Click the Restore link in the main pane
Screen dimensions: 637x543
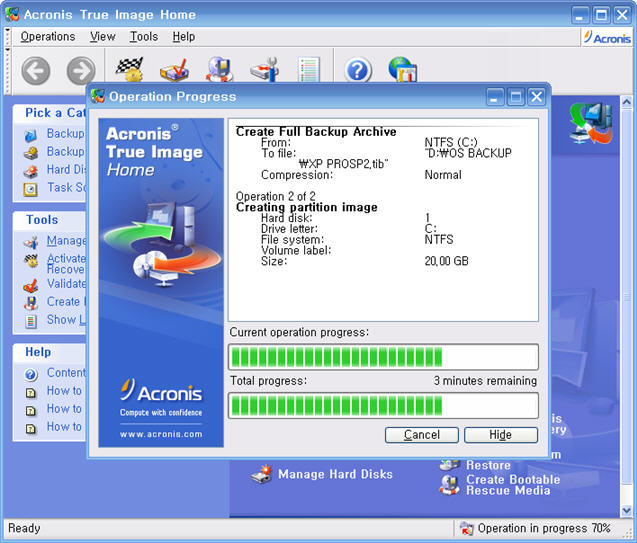coord(488,465)
